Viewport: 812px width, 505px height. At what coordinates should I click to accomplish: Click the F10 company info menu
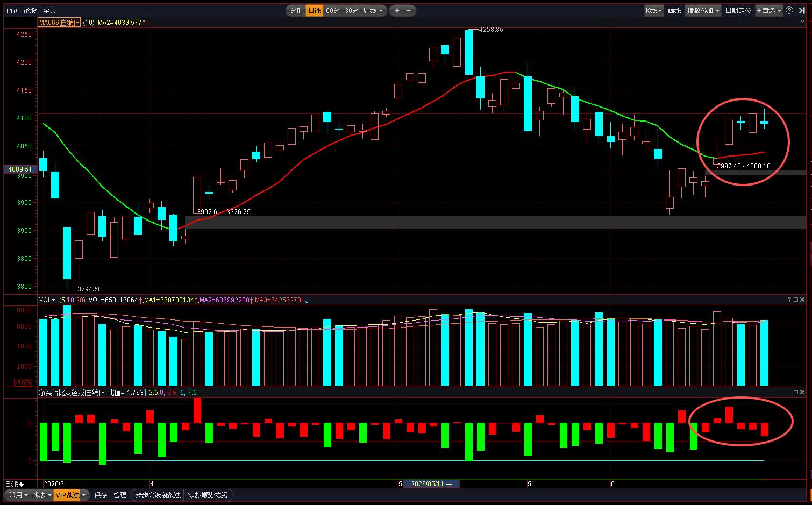[11, 10]
